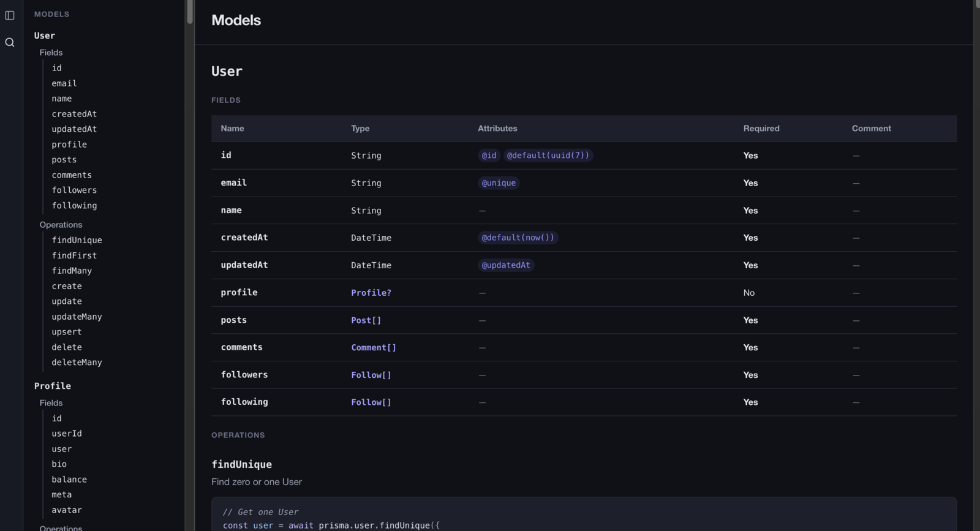Viewport: 980px width, 531px height.
Task: Select posts field in sidebar
Action: 64,160
